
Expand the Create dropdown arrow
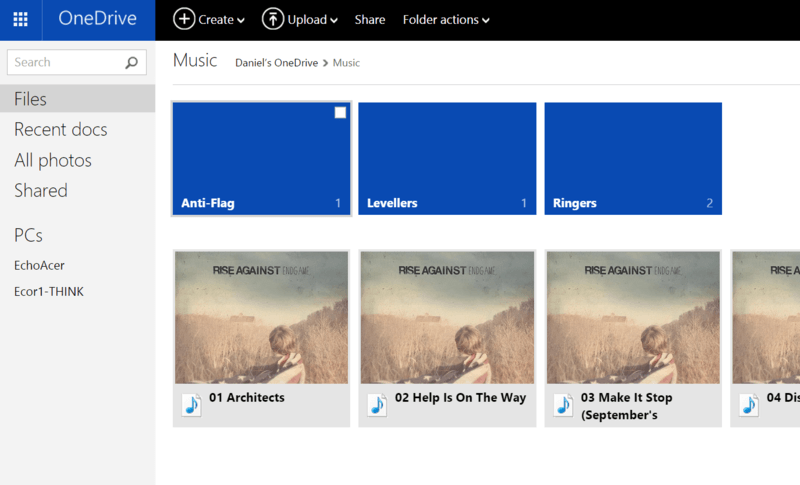pyautogui.click(x=241, y=21)
